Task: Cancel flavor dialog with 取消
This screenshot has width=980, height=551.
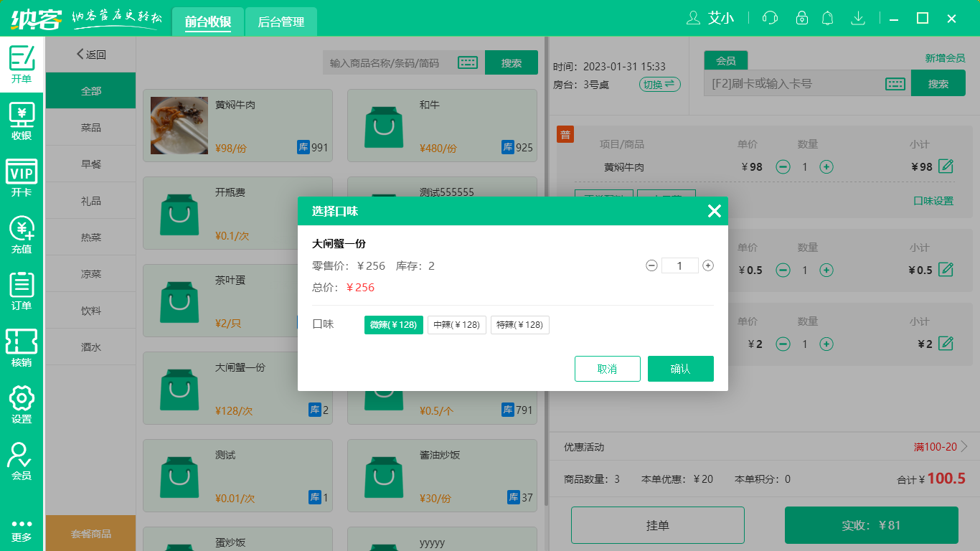Action: [x=608, y=369]
